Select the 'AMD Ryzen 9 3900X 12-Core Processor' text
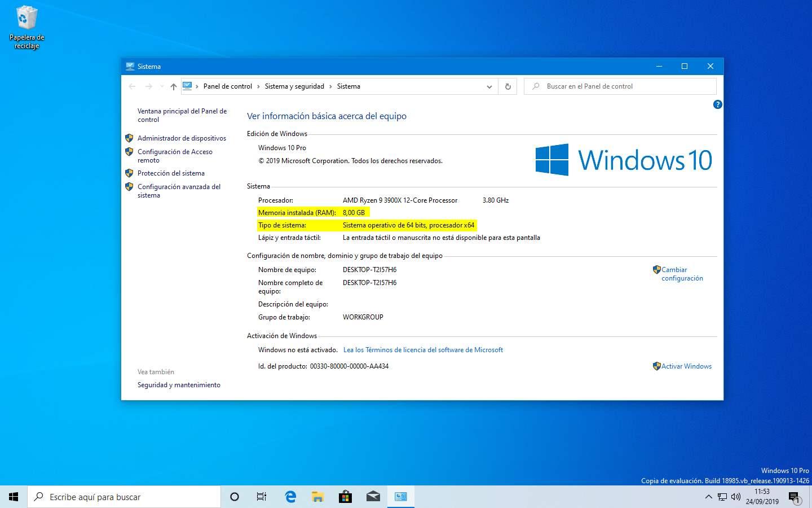812x508 pixels. click(x=400, y=200)
